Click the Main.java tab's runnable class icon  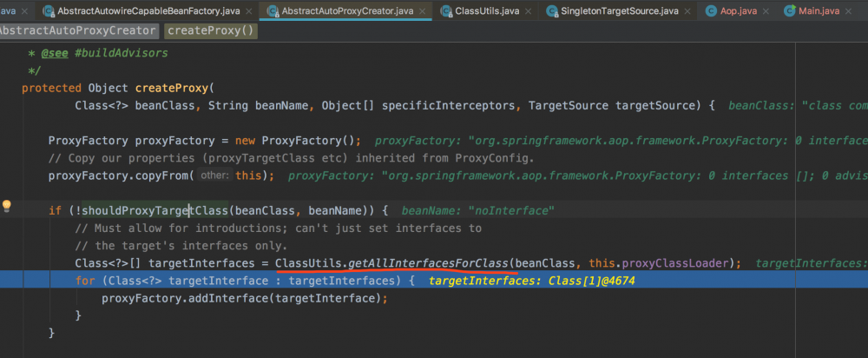point(791,11)
